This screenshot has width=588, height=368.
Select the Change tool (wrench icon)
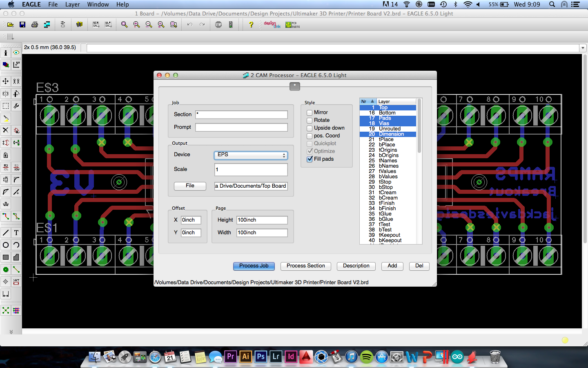coord(16,106)
